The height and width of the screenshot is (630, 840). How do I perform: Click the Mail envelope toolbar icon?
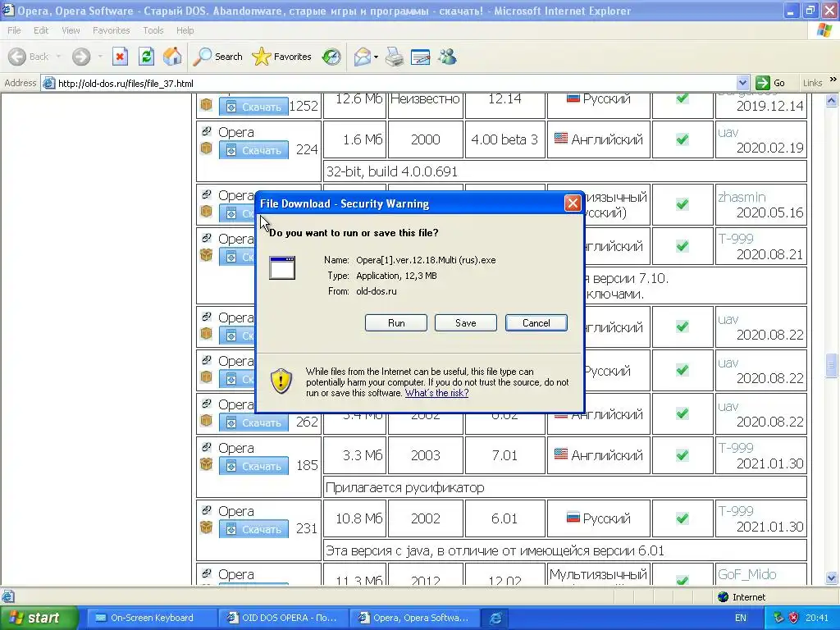(x=363, y=57)
